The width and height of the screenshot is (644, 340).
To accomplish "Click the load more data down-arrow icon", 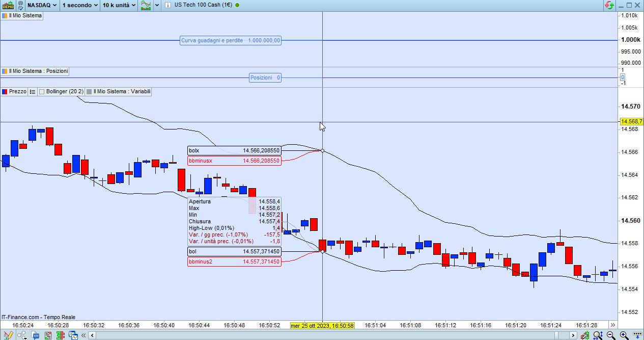I will [x=636, y=335].
